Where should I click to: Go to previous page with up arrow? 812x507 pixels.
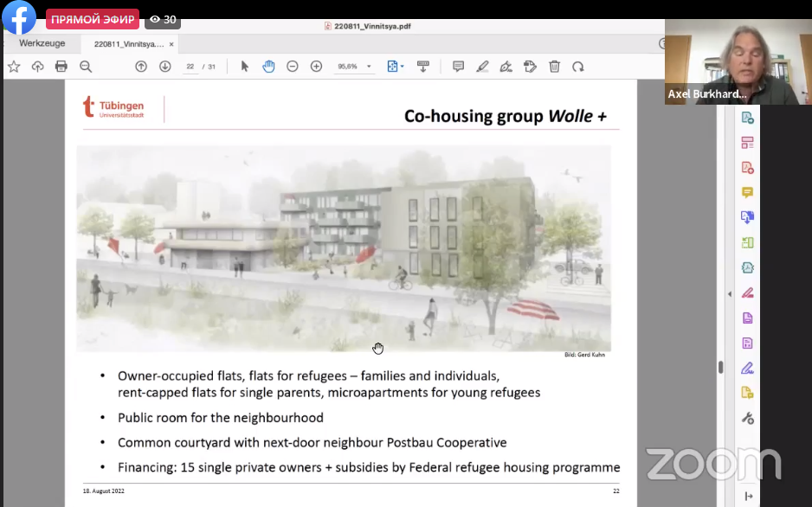coord(141,67)
